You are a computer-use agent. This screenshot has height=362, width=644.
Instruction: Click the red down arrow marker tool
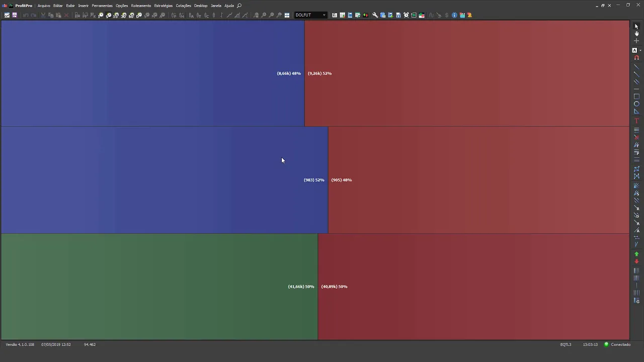coord(636,261)
